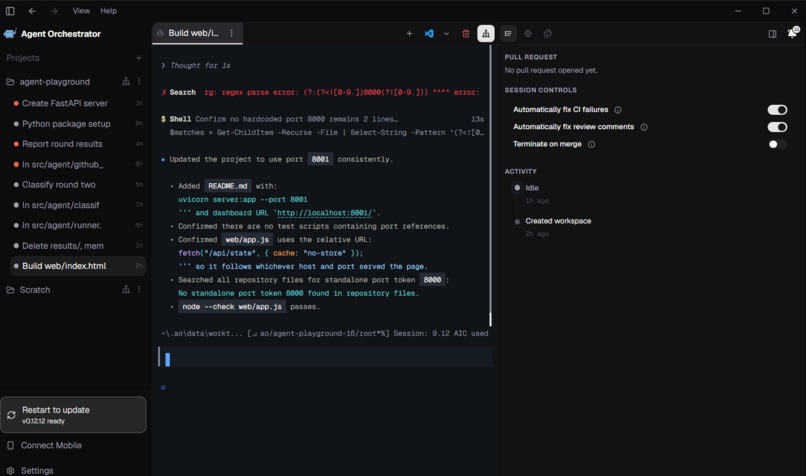Expand the 'Thought for 1s' section

tap(196, 66)
